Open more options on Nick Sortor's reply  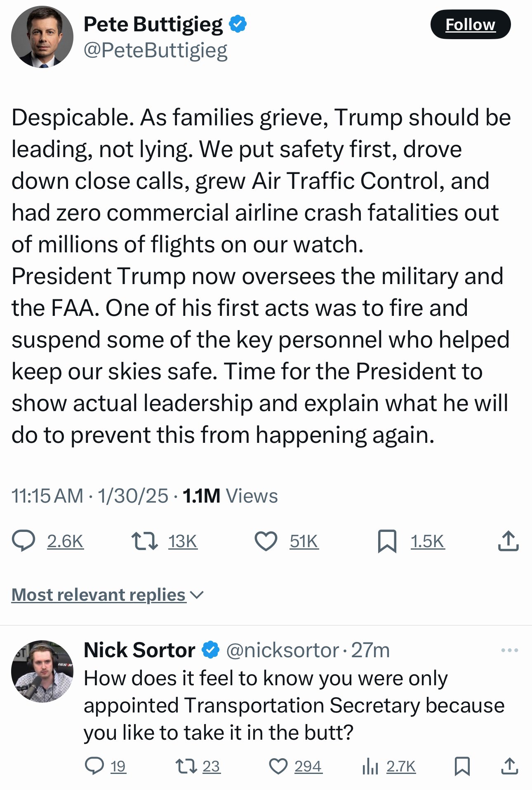[510, 651]
